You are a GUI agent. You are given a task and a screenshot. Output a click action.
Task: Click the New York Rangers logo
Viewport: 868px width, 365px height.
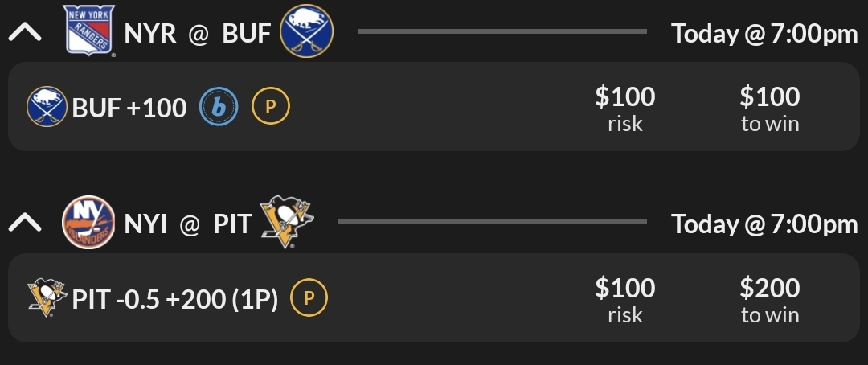coord(89,31)
